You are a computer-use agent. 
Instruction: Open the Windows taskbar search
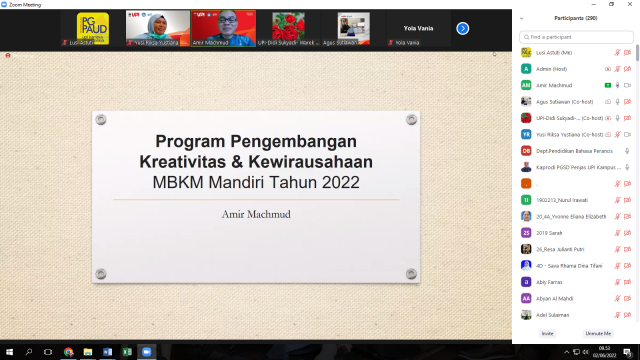(29, 352)
